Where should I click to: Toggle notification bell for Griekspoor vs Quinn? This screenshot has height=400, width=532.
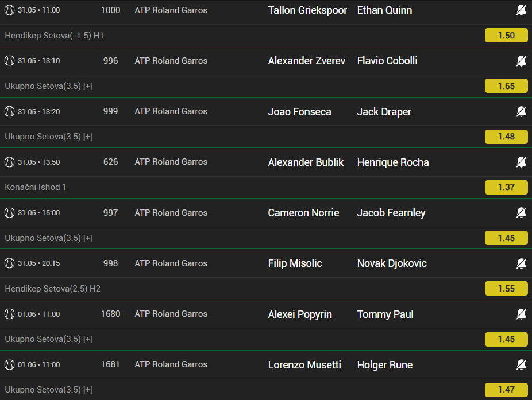point(521,10)
